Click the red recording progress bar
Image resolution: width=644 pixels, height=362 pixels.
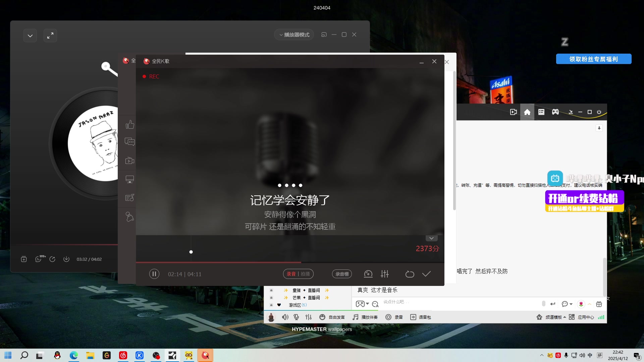click(290, 262)
